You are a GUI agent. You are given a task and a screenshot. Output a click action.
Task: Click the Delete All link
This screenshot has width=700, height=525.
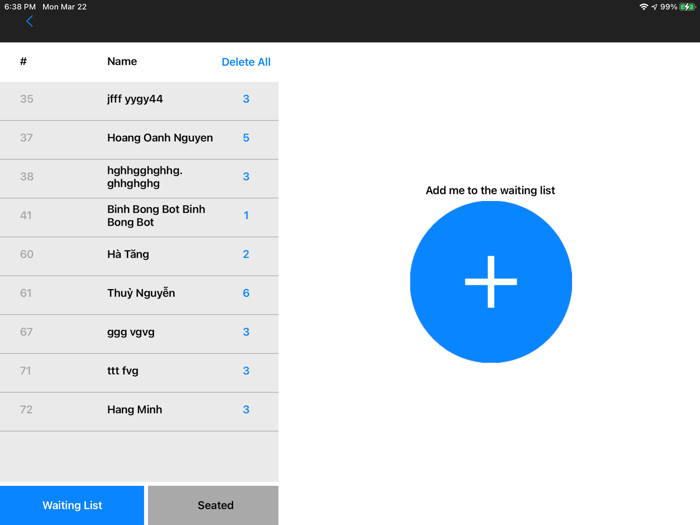[246, 62]
